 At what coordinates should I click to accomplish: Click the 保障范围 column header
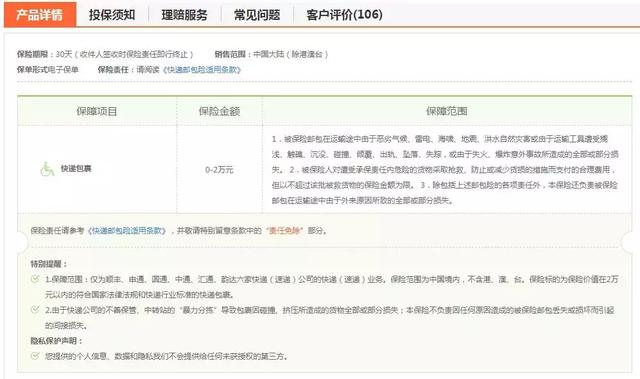tap(447, 111)
